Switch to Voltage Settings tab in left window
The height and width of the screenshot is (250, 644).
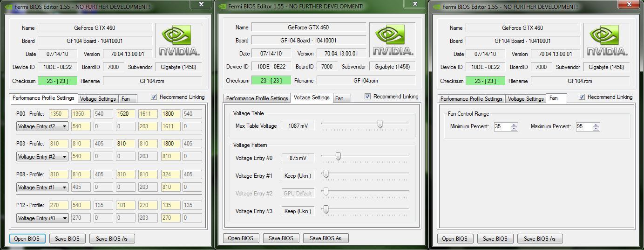pos(98,99)
